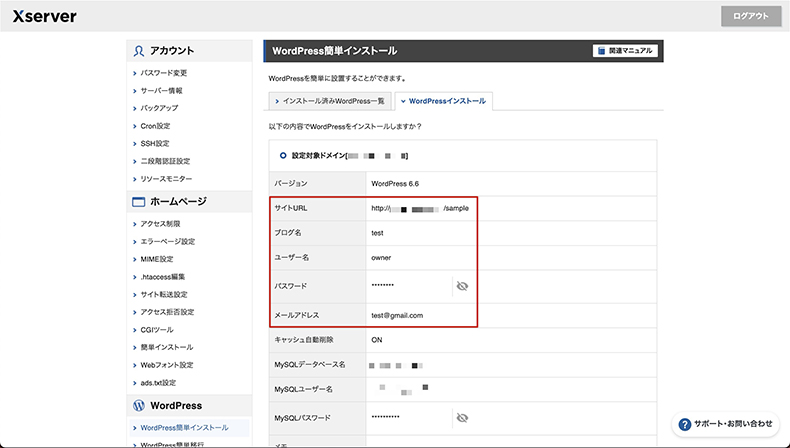The height and width of the screenshot is (448, 790).
Task: Click the バージョン label
Action: [x=291, y=184]
